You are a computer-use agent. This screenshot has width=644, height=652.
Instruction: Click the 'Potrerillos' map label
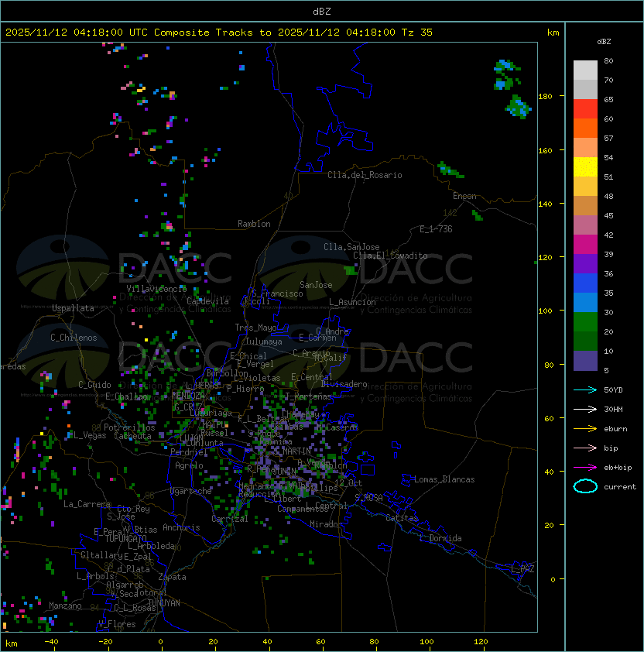tap(129, 427)
